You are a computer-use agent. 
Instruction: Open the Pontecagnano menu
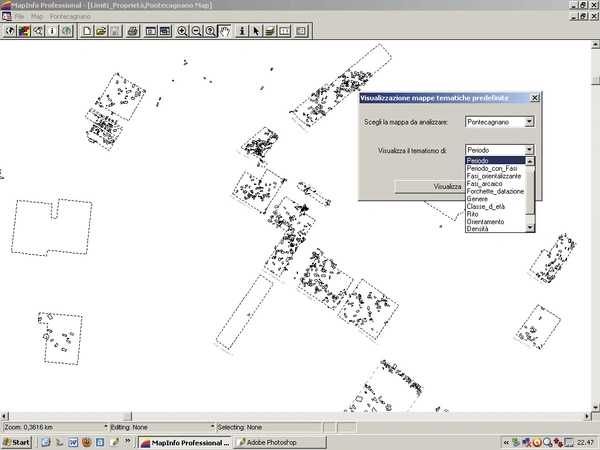(71, 17)
